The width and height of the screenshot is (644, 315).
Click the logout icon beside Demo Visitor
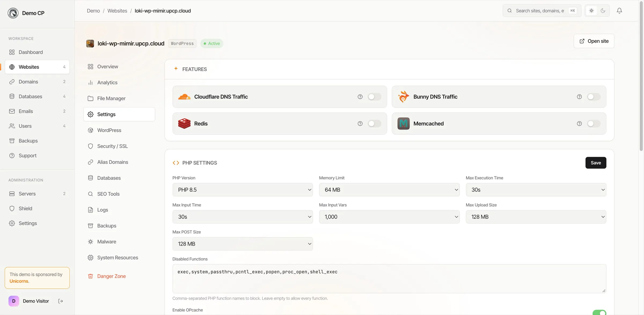click(x=61, y=301)
